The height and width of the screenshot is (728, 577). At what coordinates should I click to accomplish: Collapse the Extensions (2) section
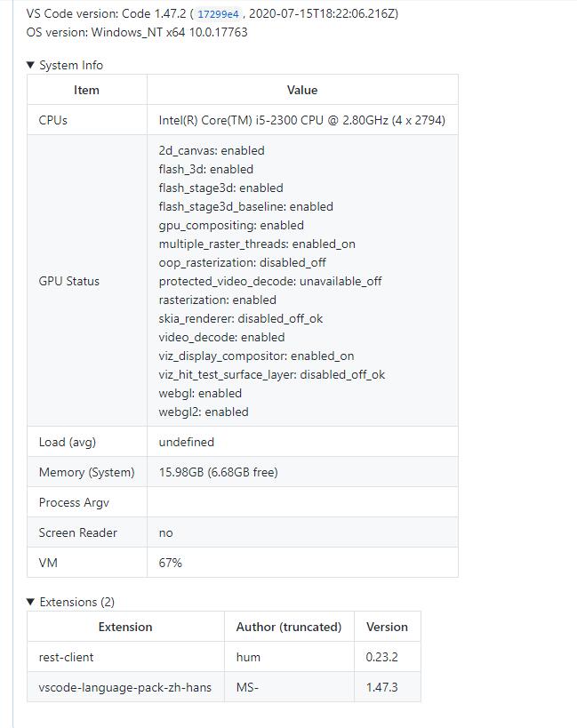[74, 602]
